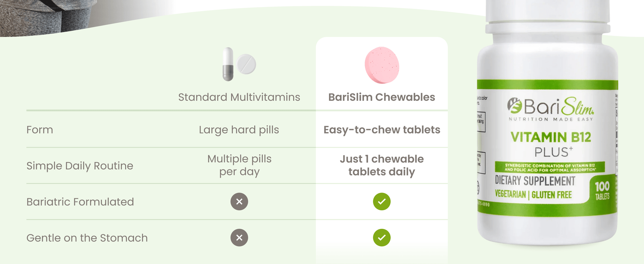Click green checkmark in Bariatric Formulated row
The height and width of the screenshot is (264, 644).
(382, 202)
